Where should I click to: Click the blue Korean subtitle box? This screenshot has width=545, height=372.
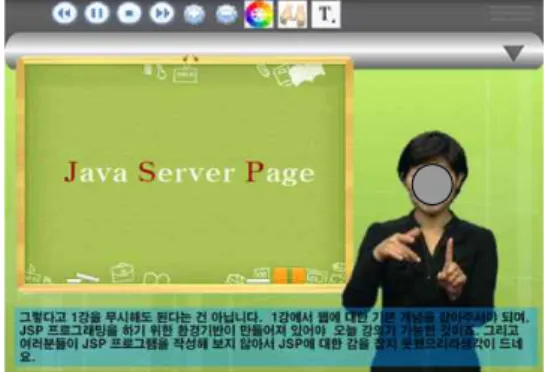275,337
